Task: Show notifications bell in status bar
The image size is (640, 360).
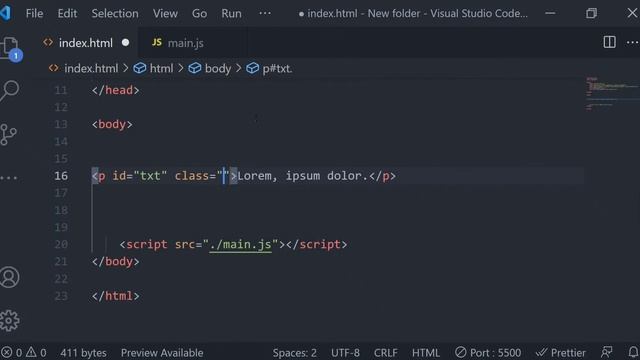Action: point(633,352)
